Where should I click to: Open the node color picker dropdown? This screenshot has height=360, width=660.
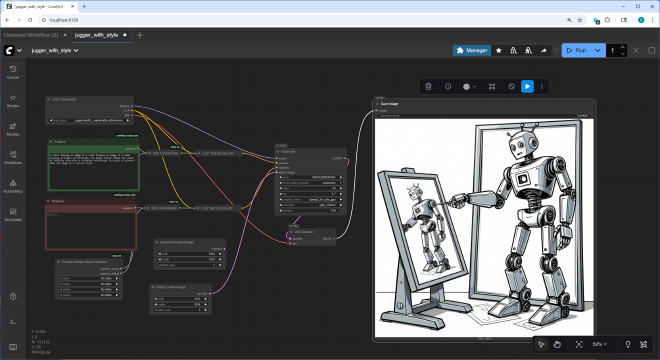[x=469, y=86]
